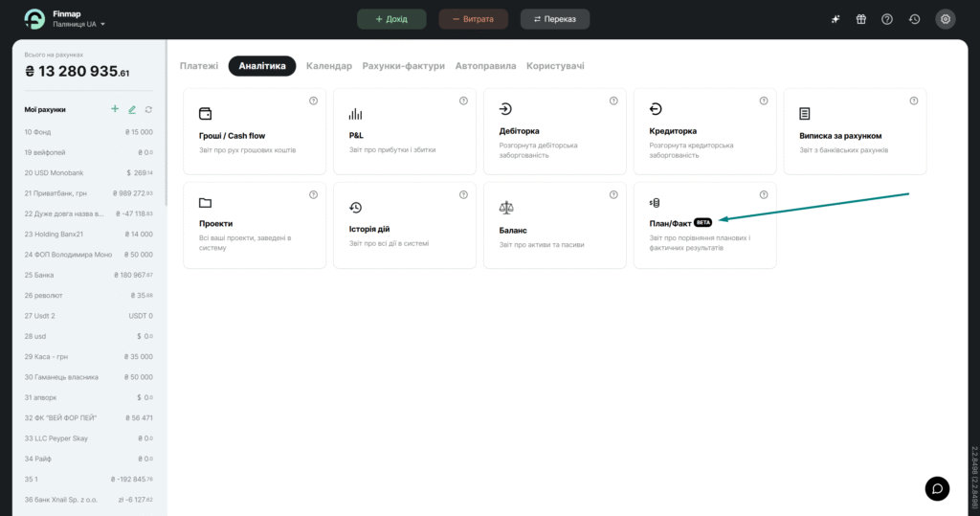Screen dimensions: 980x516
Task: Open the chat support bubble
Action: [937, 488]
